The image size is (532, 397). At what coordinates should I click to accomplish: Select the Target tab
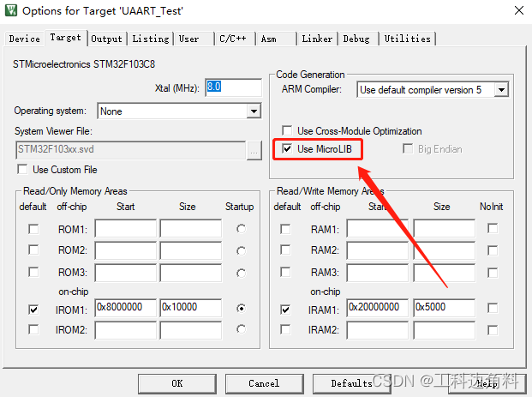[65, 38]
